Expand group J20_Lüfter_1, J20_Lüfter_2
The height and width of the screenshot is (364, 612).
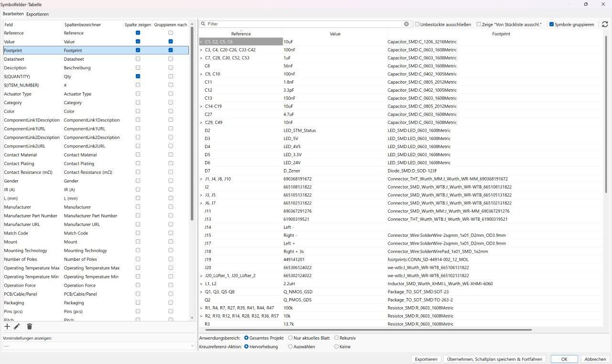(x=201, y=276)
